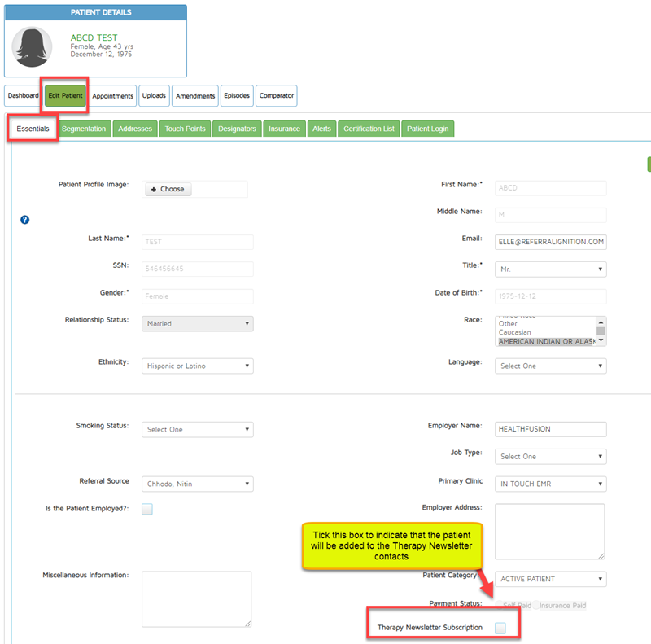The width and height of the screenshot is (651, 644).
Task: Select the Insurance Paid radio option
Action: tap(538, 606)
